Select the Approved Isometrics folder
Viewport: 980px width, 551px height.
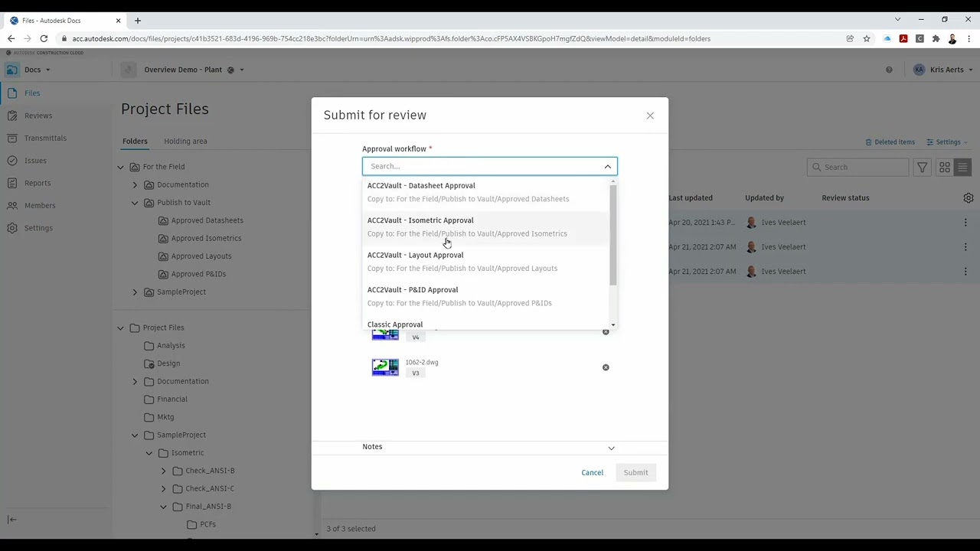[x=206, y=239]
